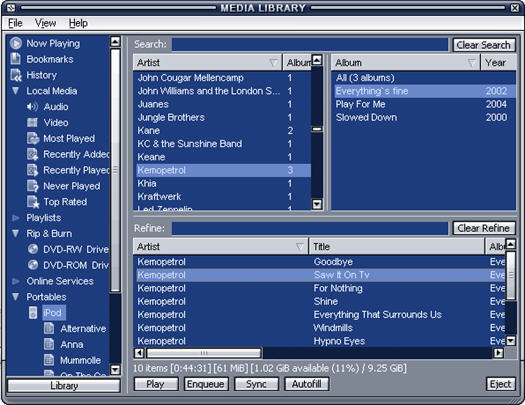Screen dimensions: 525x405
Task: Click track list horizontal scroll left arrow
Action: click(139, 353)
